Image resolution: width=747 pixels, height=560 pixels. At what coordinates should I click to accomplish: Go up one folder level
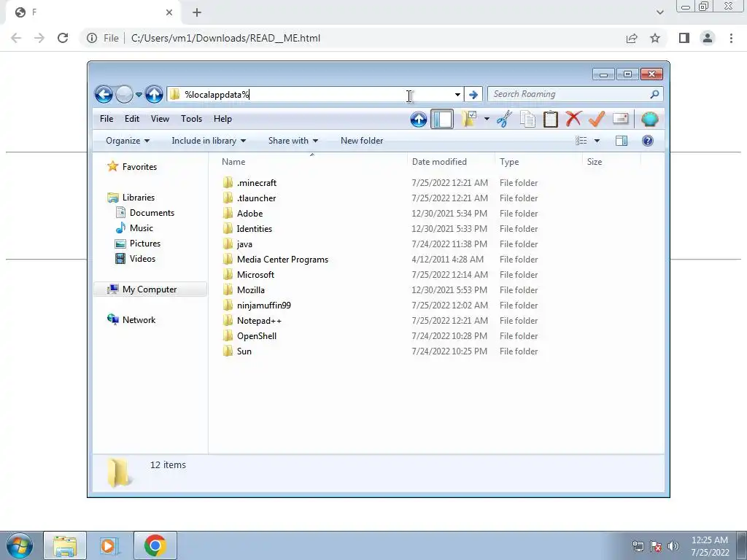[155, 94]
